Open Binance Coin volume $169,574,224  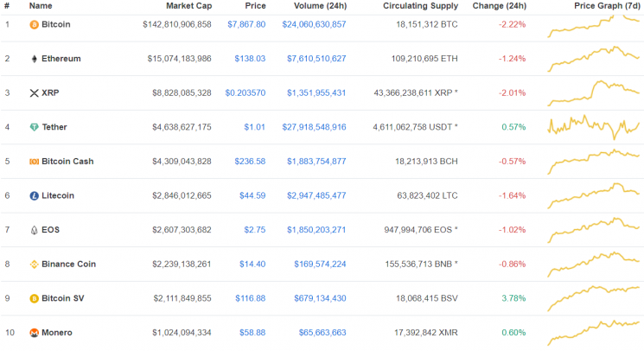(320, 265)
